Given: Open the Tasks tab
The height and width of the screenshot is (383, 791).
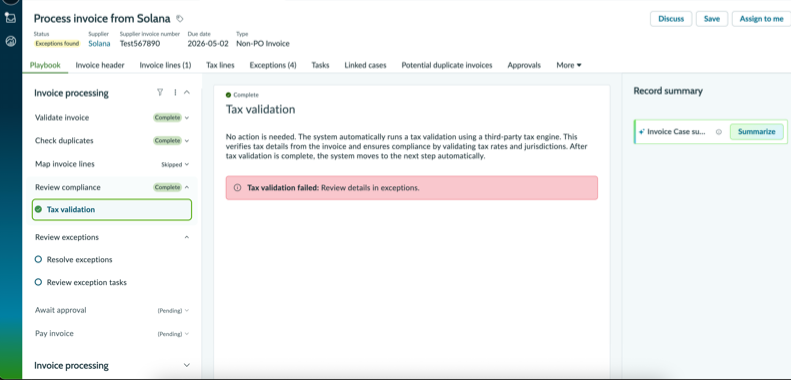Looking at the screenshot, I should click(320, 65).
